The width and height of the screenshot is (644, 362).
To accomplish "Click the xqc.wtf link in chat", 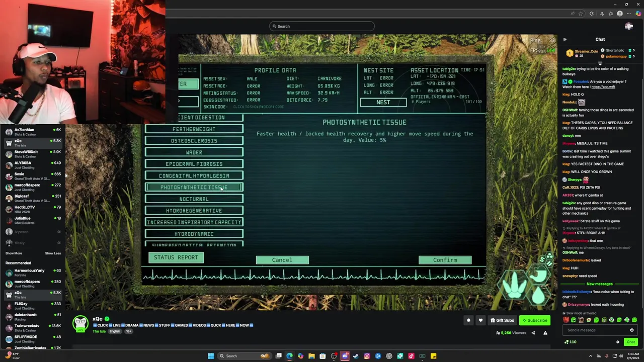I will pyautogui.click(x=603, y=87).
